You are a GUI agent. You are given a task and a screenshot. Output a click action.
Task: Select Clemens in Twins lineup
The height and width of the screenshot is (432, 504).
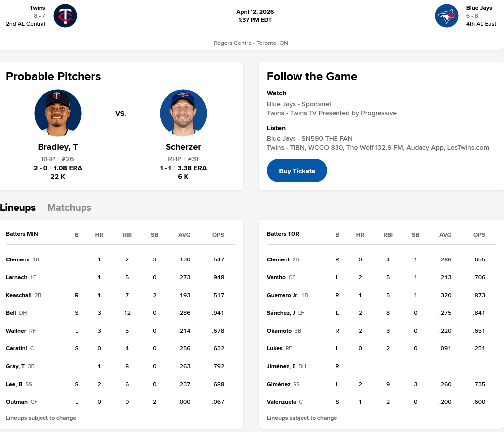click(17, 259)
